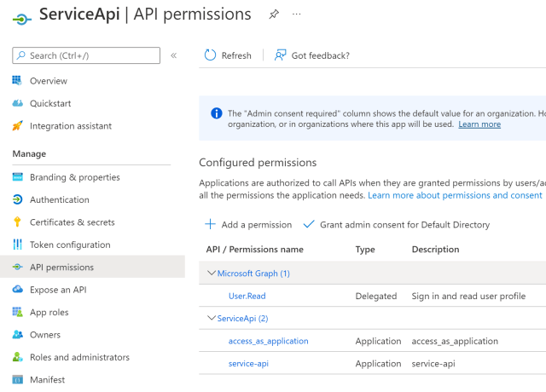Open the Microsoft Graph (1) link
546x392 pixels.
click(253, 274)
